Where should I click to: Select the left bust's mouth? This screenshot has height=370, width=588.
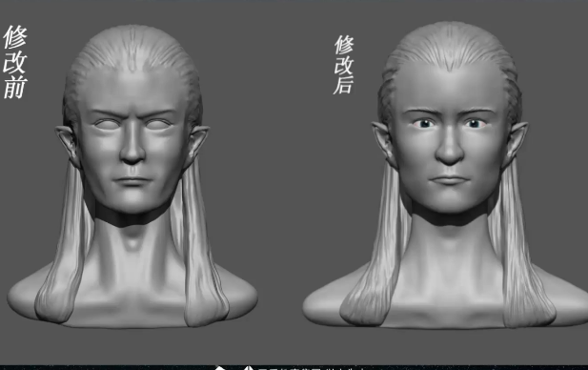click(x=132, y=180)
